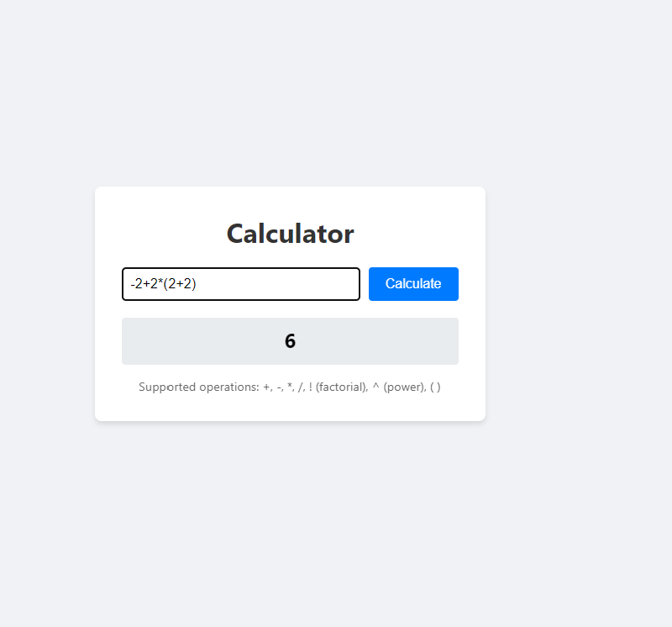Viewport: 672px width, 627px height.
Task: Click the parentheses "( )" at hint end
Action: pos(435,387)
